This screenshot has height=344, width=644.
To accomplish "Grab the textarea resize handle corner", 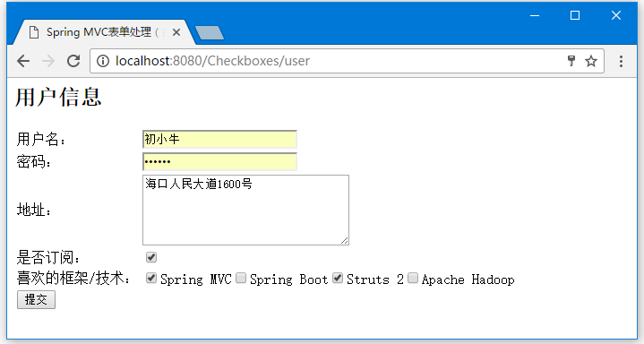I will click(345, 241).
